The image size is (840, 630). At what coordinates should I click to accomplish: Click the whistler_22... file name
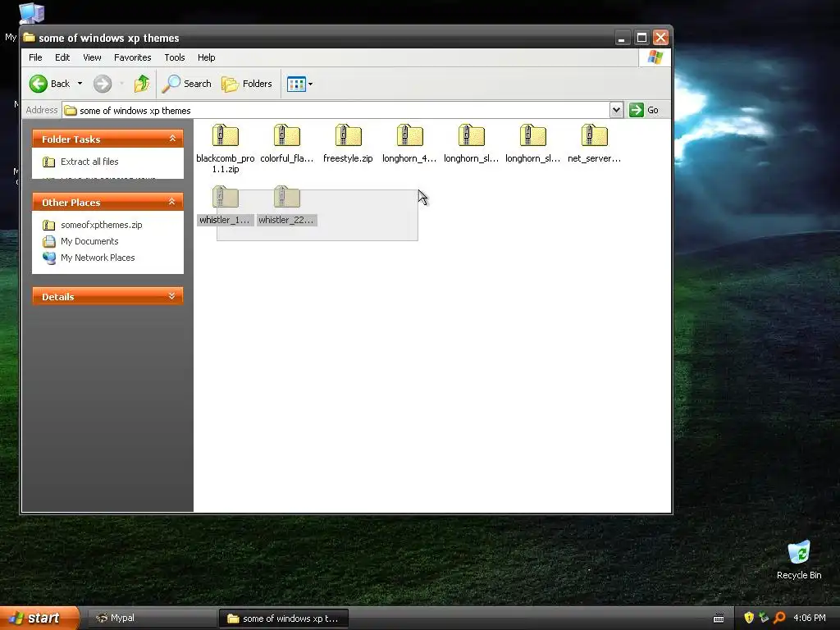coord(286,220)
